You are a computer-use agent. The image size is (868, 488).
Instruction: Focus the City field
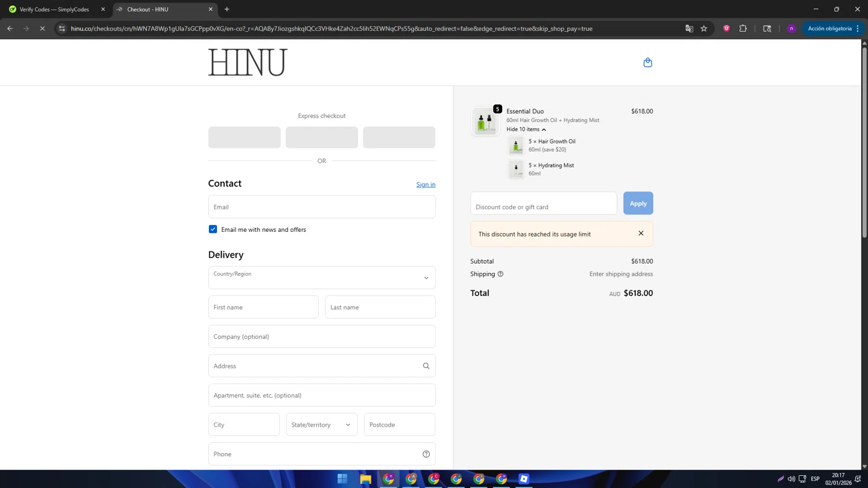(244, 424)
